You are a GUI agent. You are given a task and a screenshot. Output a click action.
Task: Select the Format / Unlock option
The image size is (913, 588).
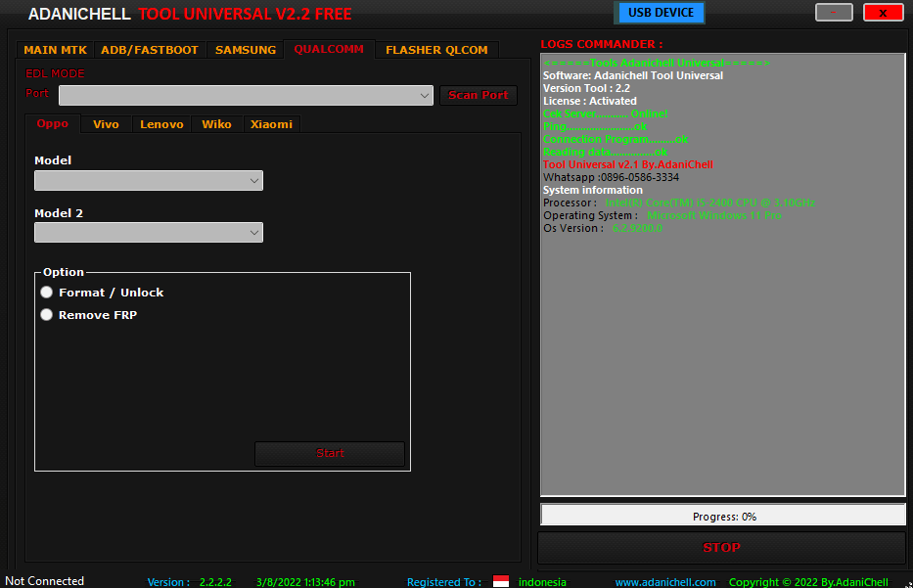coord(46,292)
